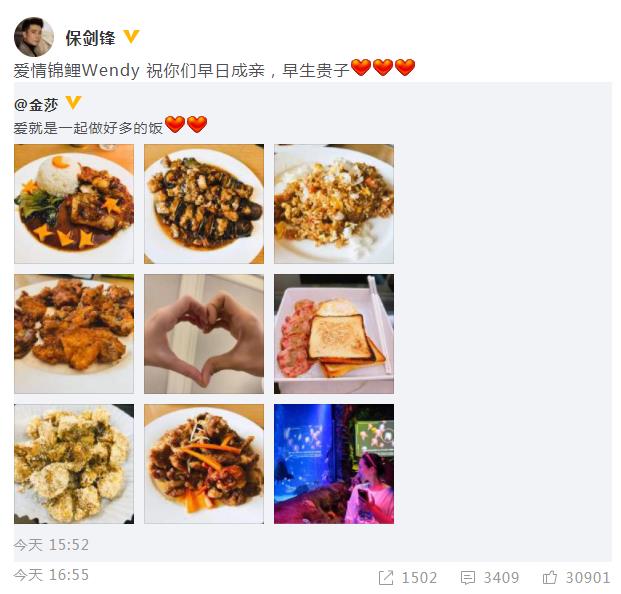Viewport: 621px width, 594px height.
Task: Open 保剑锋's profile avatar
Action: point(34,37)
